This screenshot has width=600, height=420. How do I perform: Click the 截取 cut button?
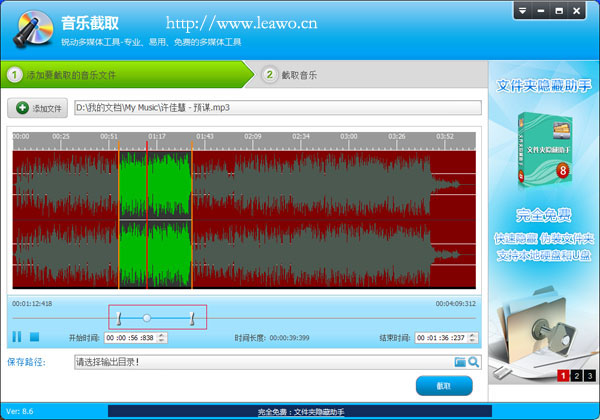pos(443,386)
